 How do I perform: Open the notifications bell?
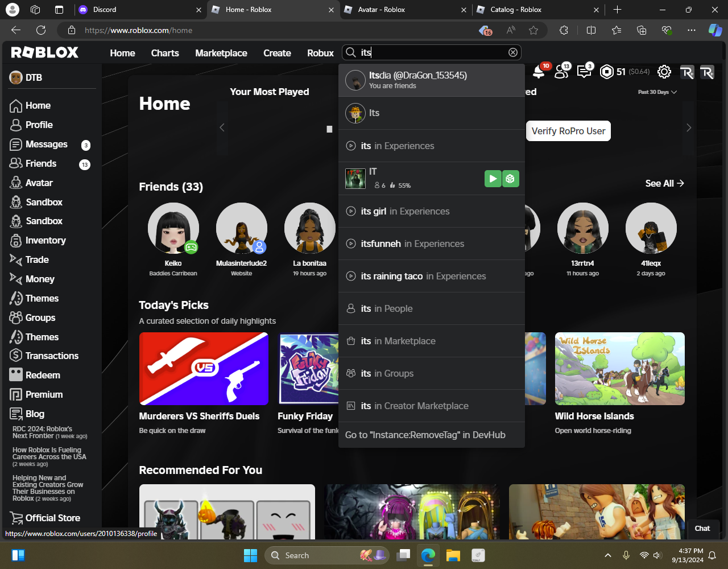click(x=538, y=72)
